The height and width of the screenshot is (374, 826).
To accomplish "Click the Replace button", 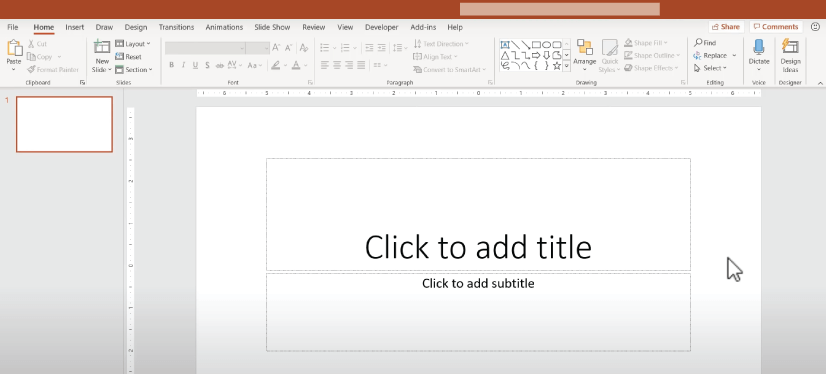I will pos(714,55).
